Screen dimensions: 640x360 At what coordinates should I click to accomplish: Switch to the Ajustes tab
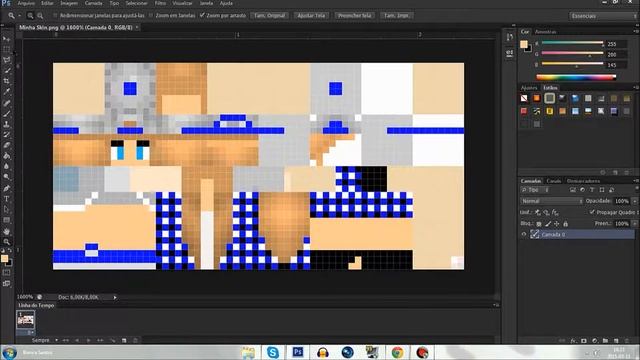coord(529,88)
